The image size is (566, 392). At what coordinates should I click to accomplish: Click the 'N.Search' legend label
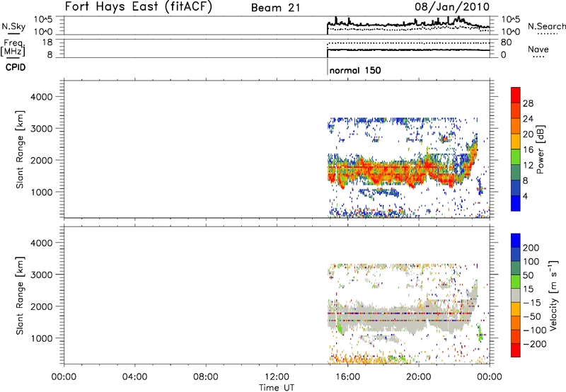546,26
